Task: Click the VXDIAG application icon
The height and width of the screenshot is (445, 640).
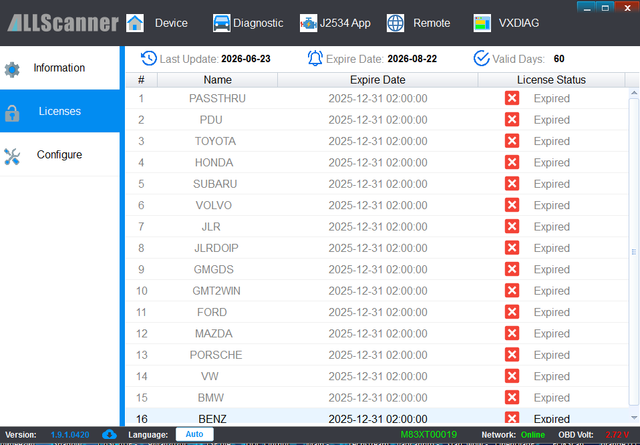Action: 482,23
